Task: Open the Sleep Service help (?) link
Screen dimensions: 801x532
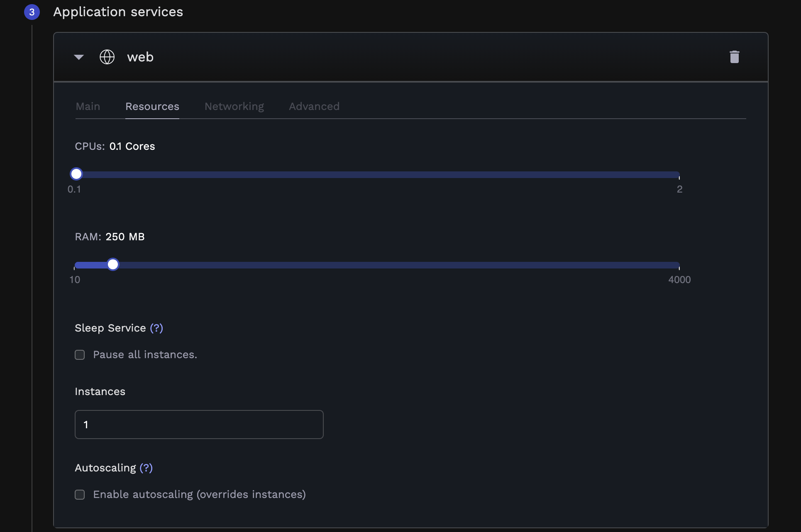Action: point(156,328)
